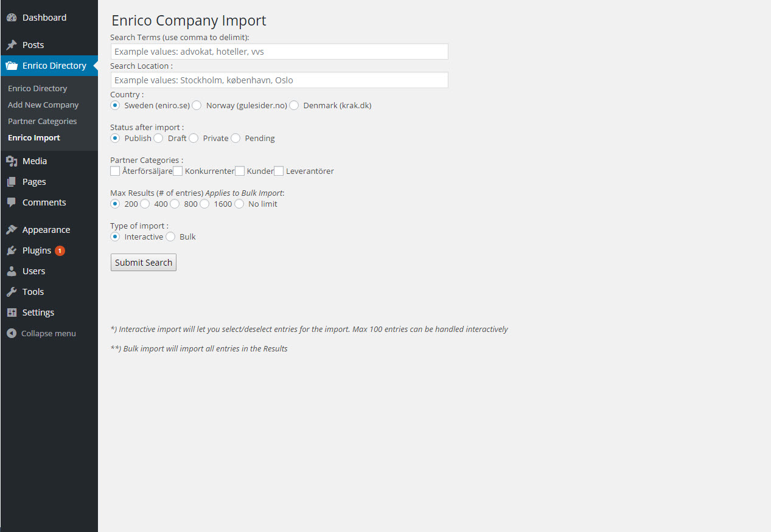Click the Collapse menu arrow icon

click(12, 333)
